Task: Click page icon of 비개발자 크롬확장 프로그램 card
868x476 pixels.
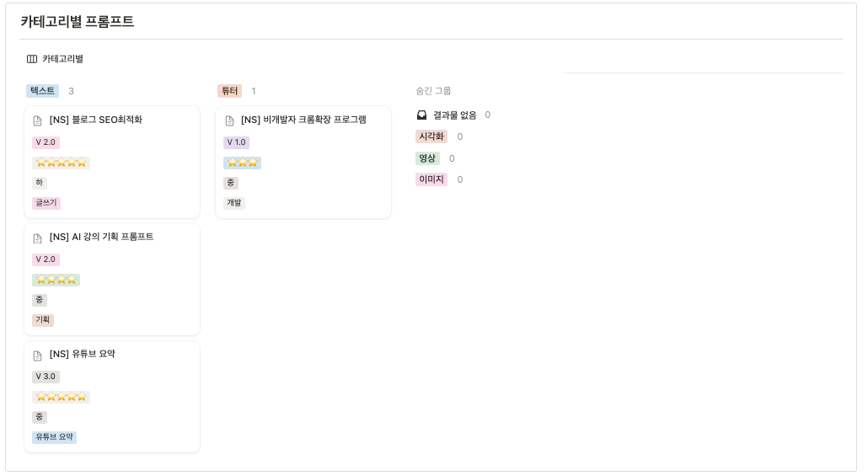Action: coord(229,120)
